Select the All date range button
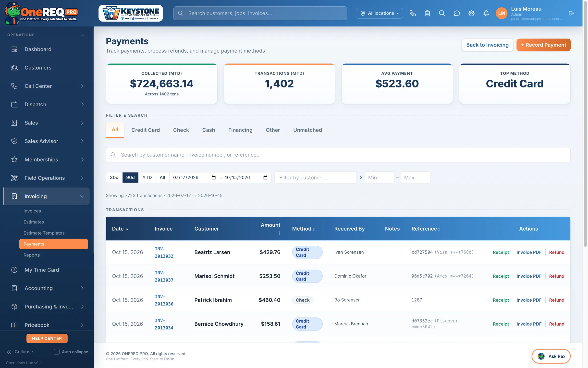The width and height of the screenshot is (588, 368). [x=162, y=178]
